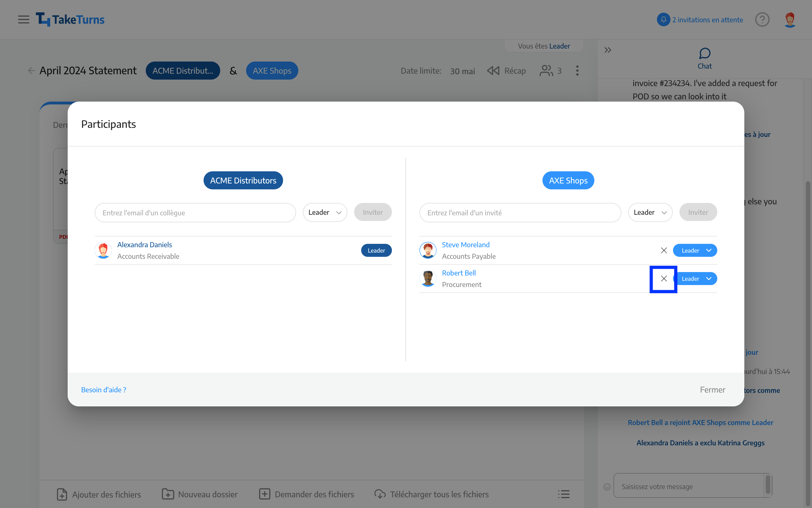
Task: Click Alexandra Daniels' avatar
Action: point(103,250)
